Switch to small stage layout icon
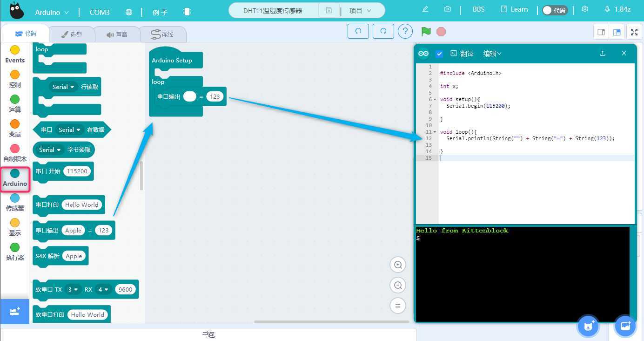 (x=601, y=32)
